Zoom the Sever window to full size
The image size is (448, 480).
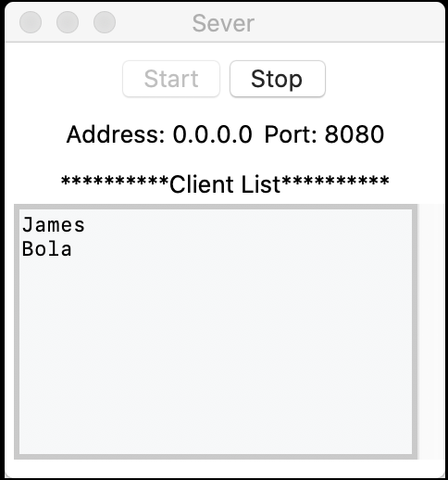click(x=105, y=22)
